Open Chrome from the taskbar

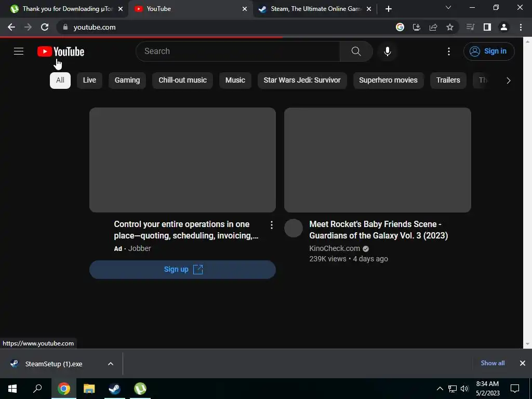point(64,389)
